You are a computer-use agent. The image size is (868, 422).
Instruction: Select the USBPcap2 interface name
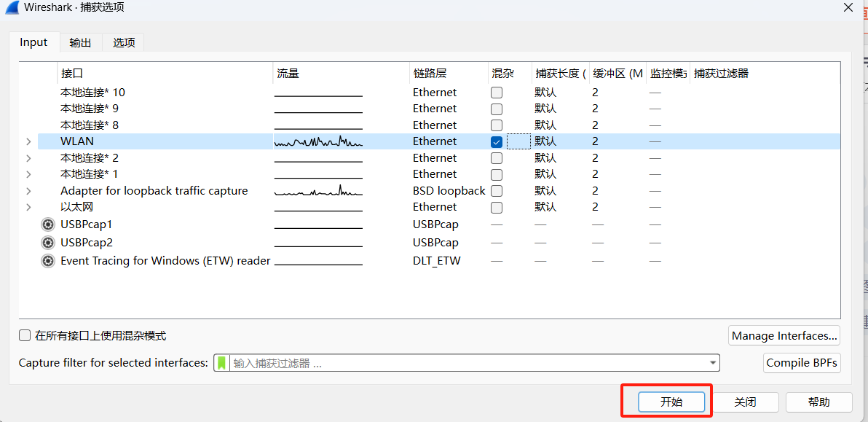click(x=87, y=243)
